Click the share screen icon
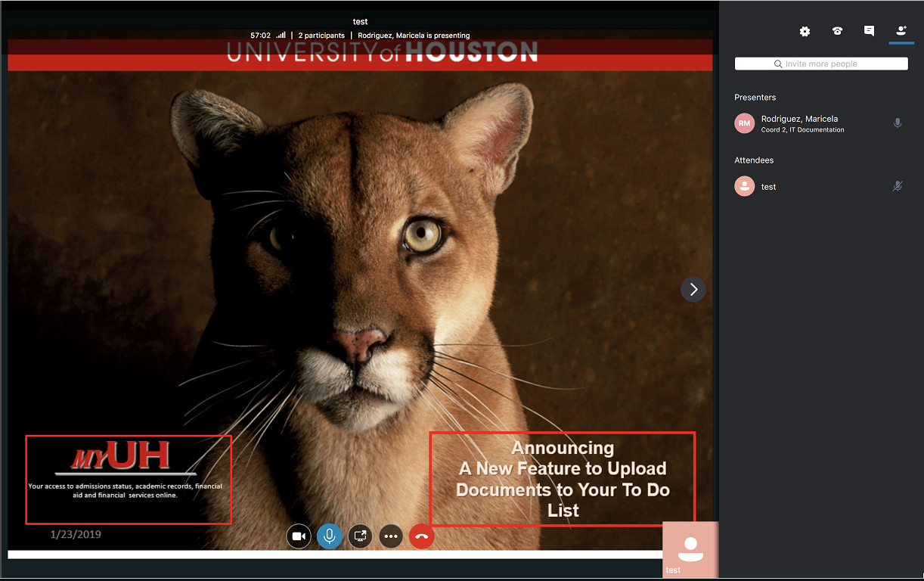Screen dimensions: 924x581 pyautogui.click(x=360, y=536)
